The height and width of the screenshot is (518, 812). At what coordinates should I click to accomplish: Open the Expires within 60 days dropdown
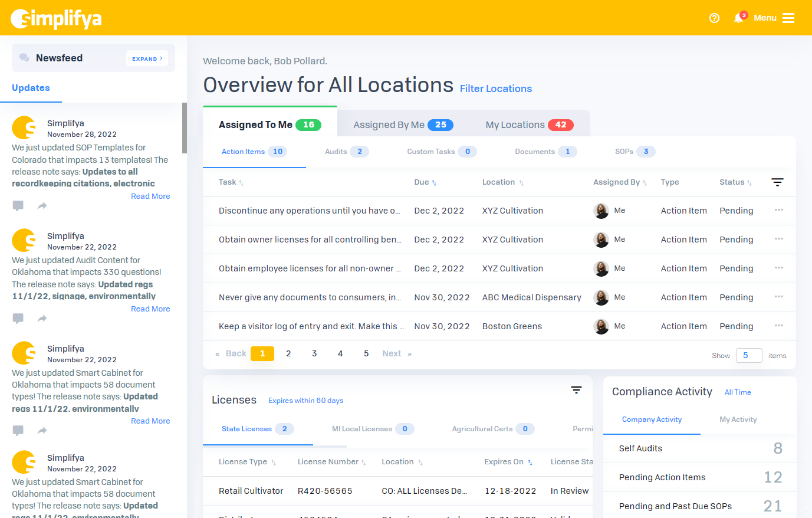pos(305,401)
